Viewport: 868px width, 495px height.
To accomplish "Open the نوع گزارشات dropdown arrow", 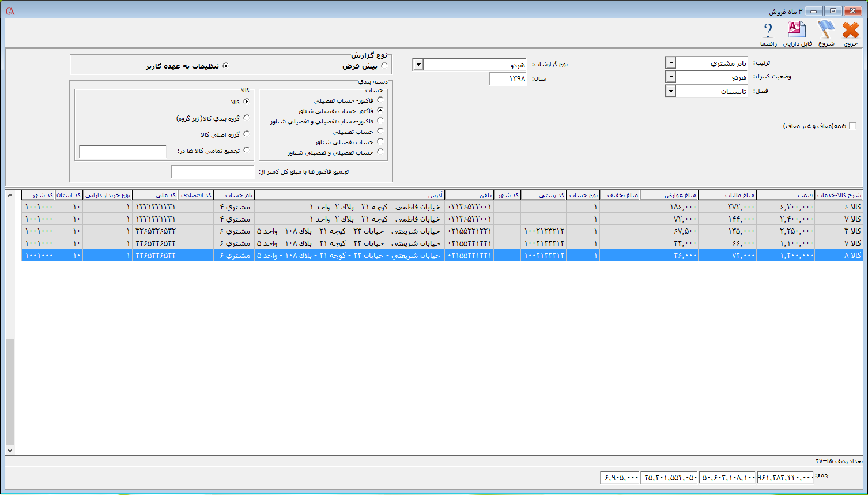I will [418, 65].
